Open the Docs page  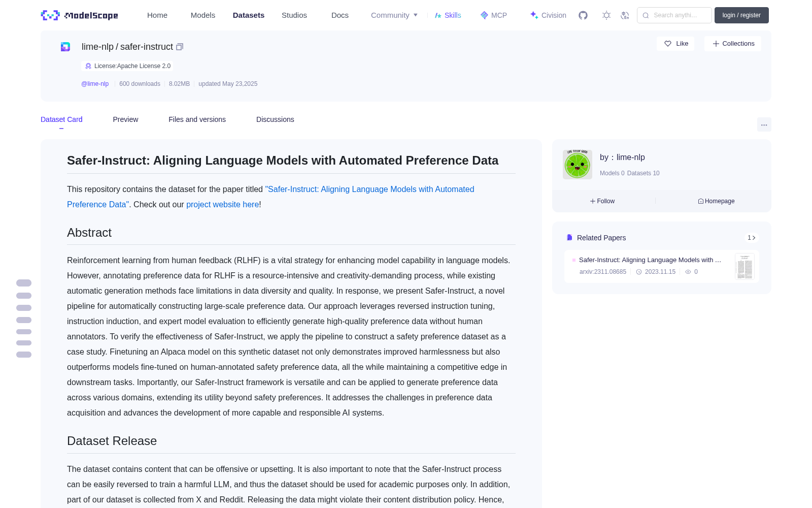[x=340, y=15]
